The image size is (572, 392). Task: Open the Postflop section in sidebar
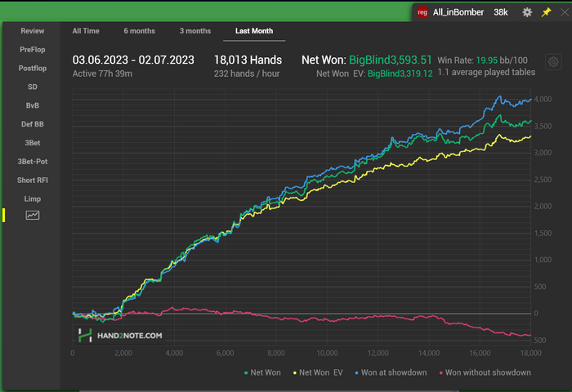point(33,68)
